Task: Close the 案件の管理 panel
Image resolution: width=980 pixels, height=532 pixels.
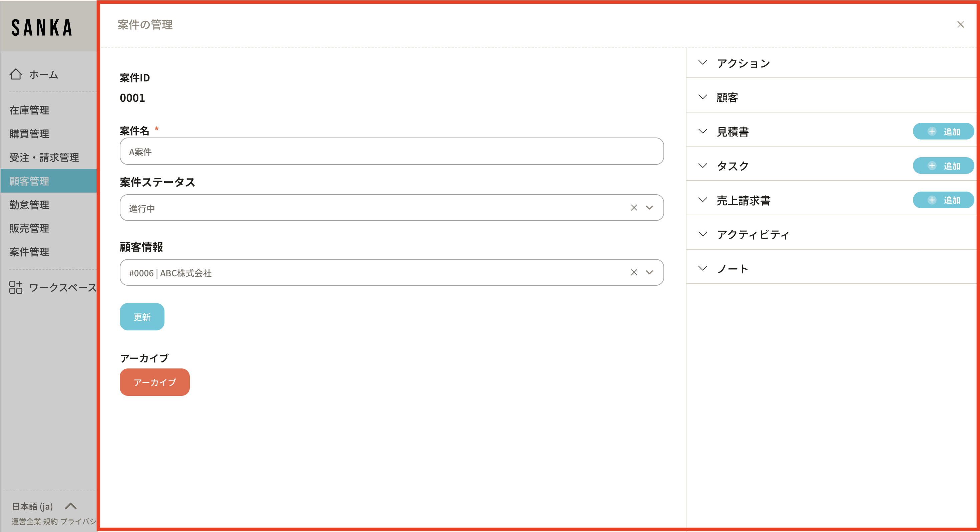Action: click(960, 25)
